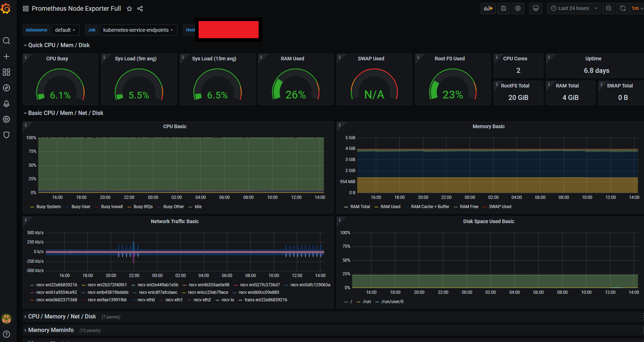
Task: Click the RAM Used gauge panel title
Action: click(293, 59)
